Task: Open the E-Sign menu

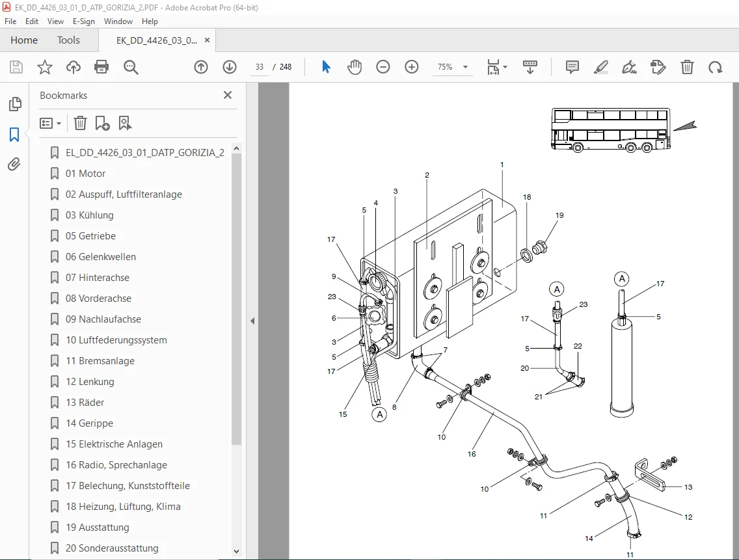Action: (84, 21)
